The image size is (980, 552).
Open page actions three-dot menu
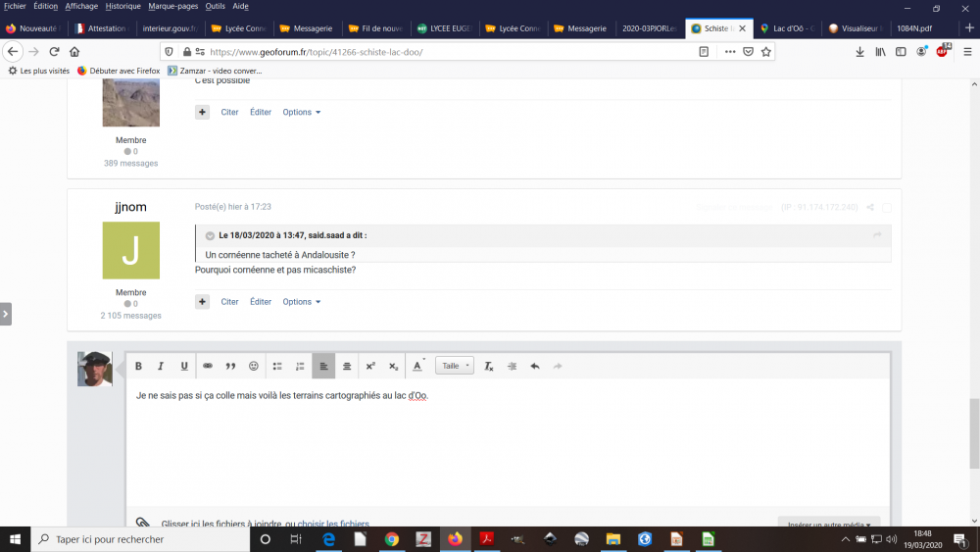[730, 52]
